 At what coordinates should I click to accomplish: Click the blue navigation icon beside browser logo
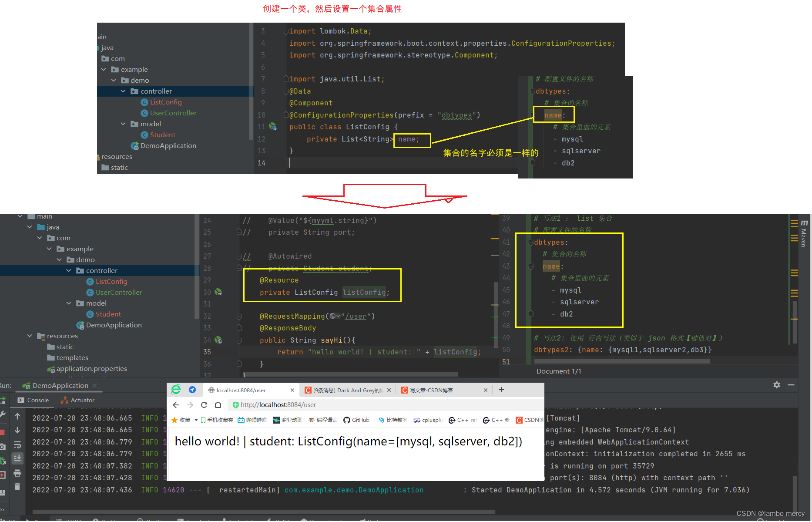(x=192, y=390)
